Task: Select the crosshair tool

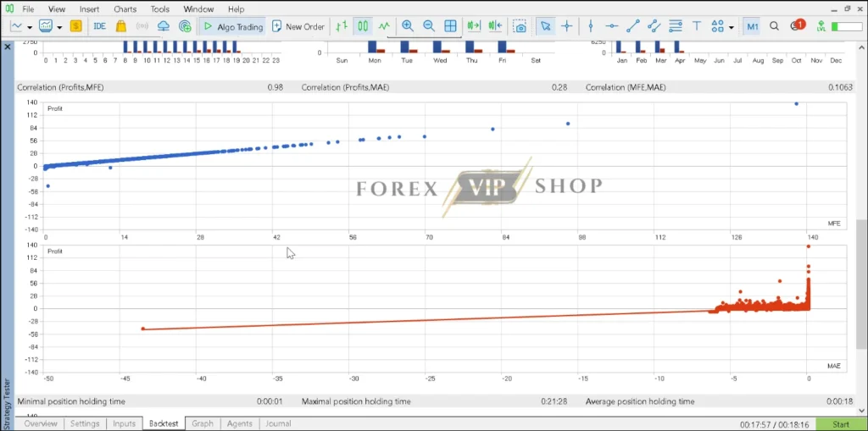Action: pyautogui.click(x=567, y=26)
